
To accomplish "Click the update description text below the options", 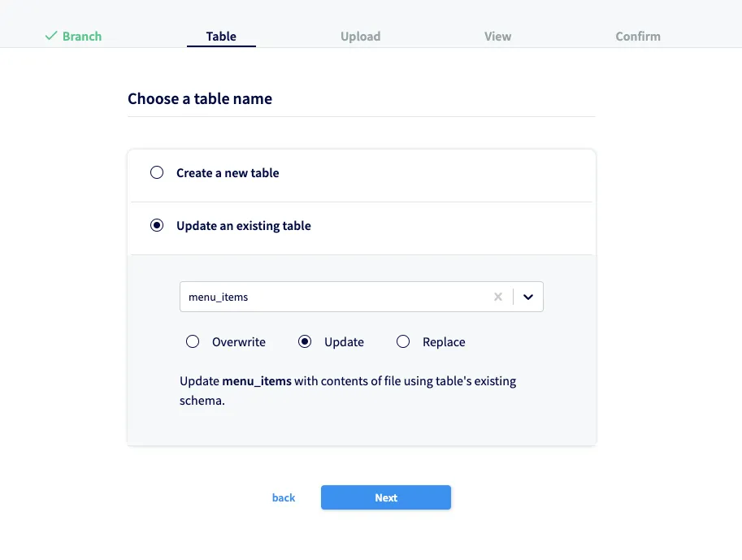I will click(x=348, y=389).
